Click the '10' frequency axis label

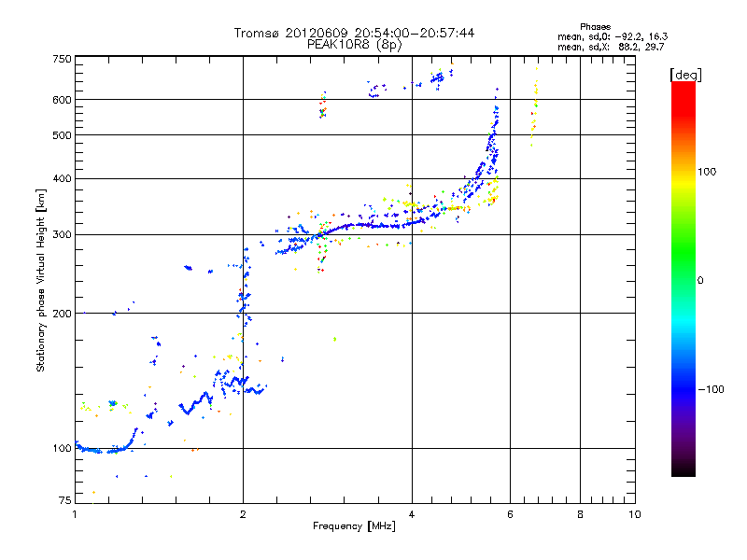click(635, 514)
